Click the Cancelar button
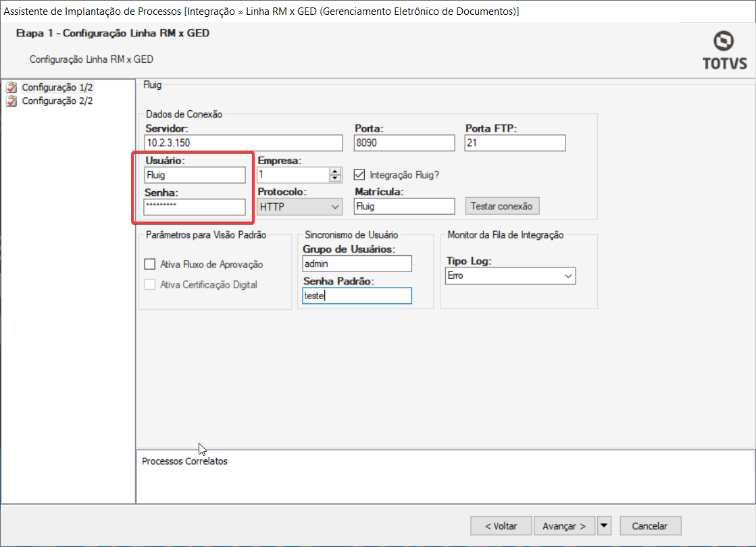 coord(650,526)
